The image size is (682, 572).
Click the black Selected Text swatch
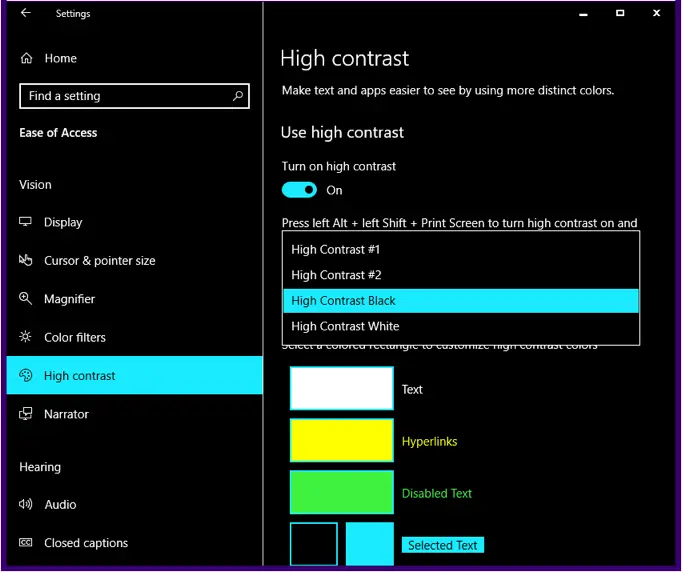click(x=314, y=544)
